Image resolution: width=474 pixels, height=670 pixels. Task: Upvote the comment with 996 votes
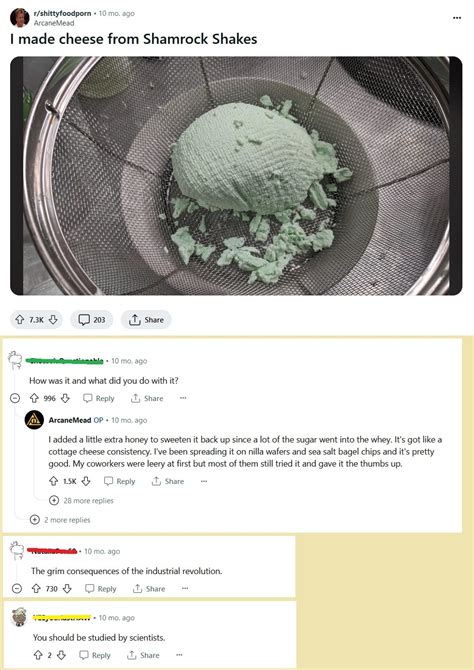click(34, 398)
